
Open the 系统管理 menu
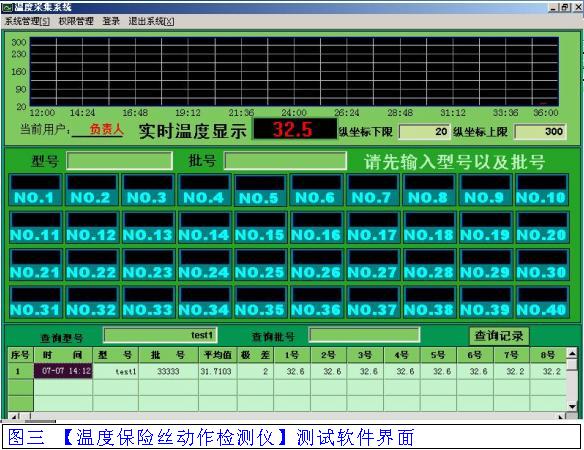pos(27,21)
